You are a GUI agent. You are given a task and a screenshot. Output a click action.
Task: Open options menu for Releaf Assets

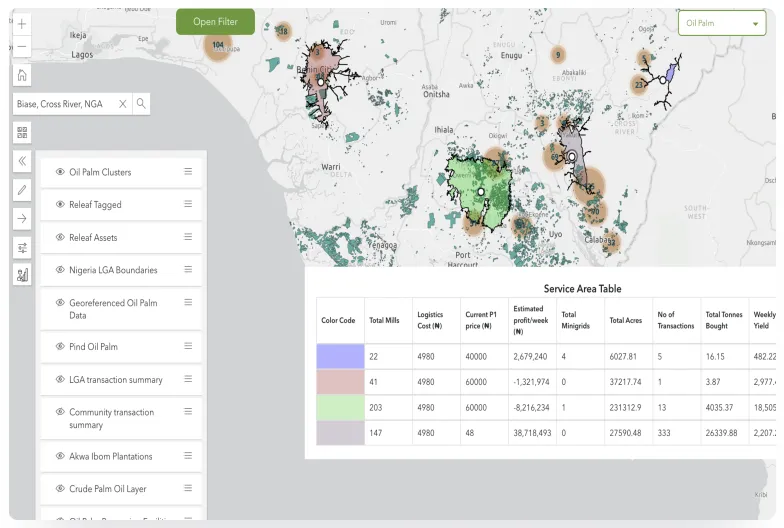[188, 236]
